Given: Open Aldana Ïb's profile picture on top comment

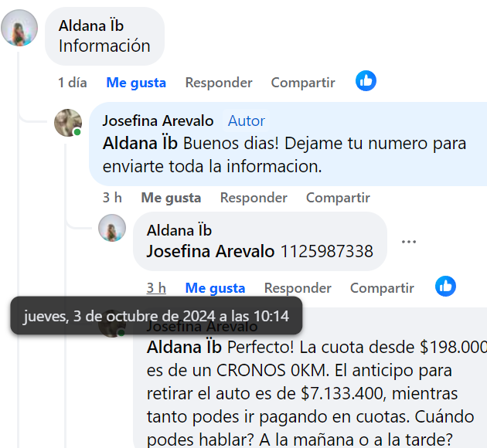Looking at the screenshot, I should pyautogui.click(x=19, y=28).
